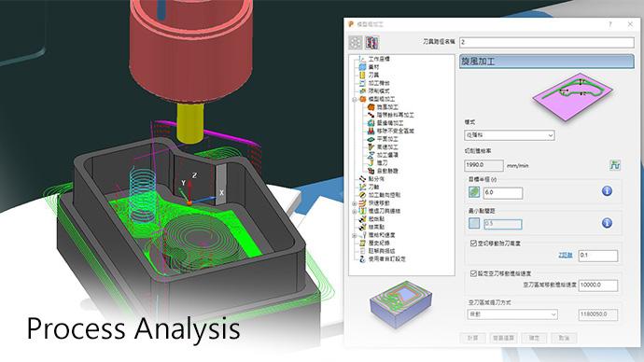Screen dimensions: 644x362
Task: Expand the leads and links tree node
Action: (355, 212)
